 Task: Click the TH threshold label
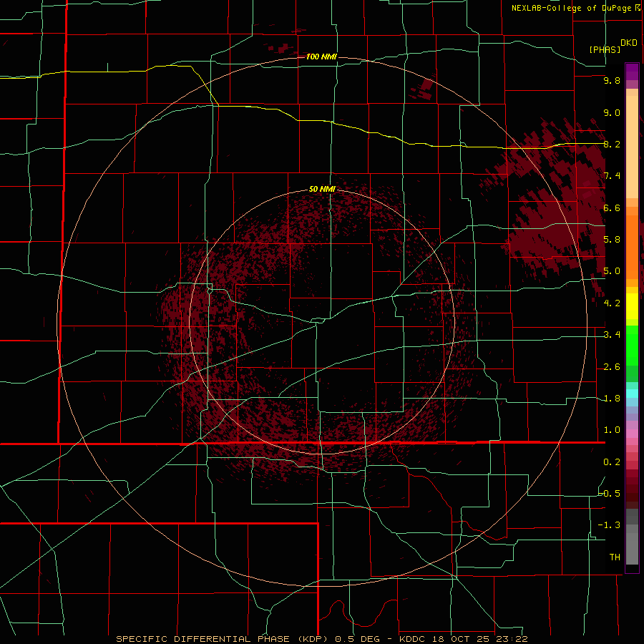coord(615,557)
